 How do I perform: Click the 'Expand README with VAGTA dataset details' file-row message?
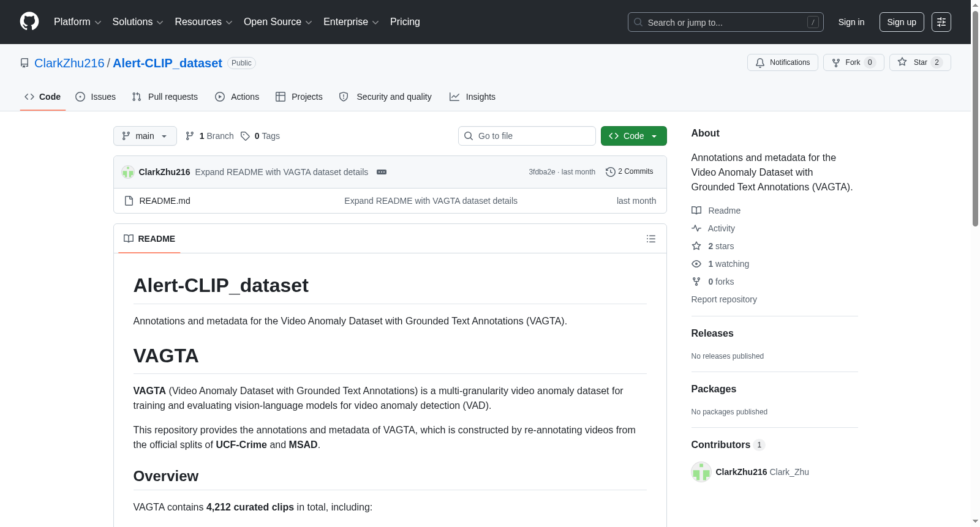click(x=431, y=201)
